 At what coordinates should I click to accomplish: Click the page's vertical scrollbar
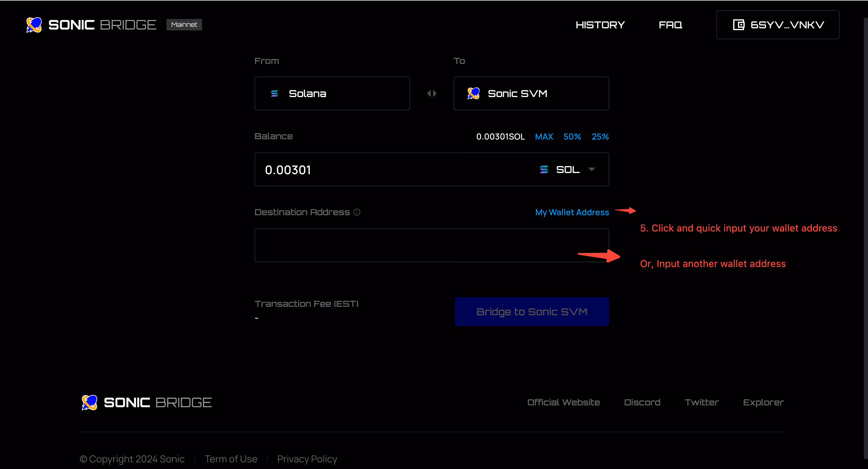(x=866, y=239)
